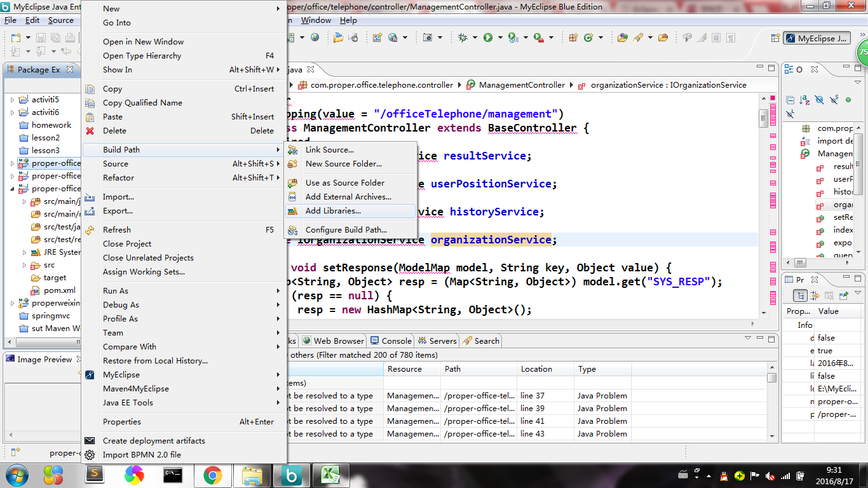Click Collapse All icon in Outline
The width and height of the screenshot is (868, 488).
click(790, 100)
